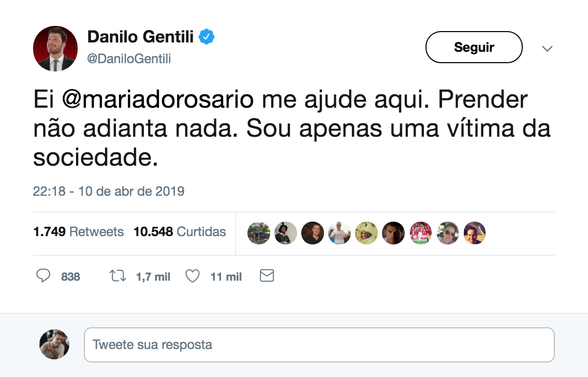Open the @mariadorosario mention link
Viewport: 588px width, 377px height.
pos(158,100)
